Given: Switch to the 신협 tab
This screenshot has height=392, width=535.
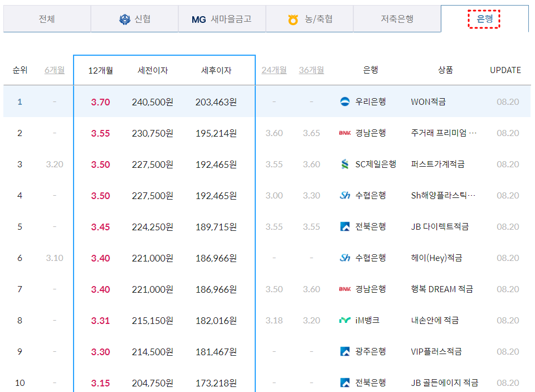Looking at the screenshot, I should pos(134,19).
